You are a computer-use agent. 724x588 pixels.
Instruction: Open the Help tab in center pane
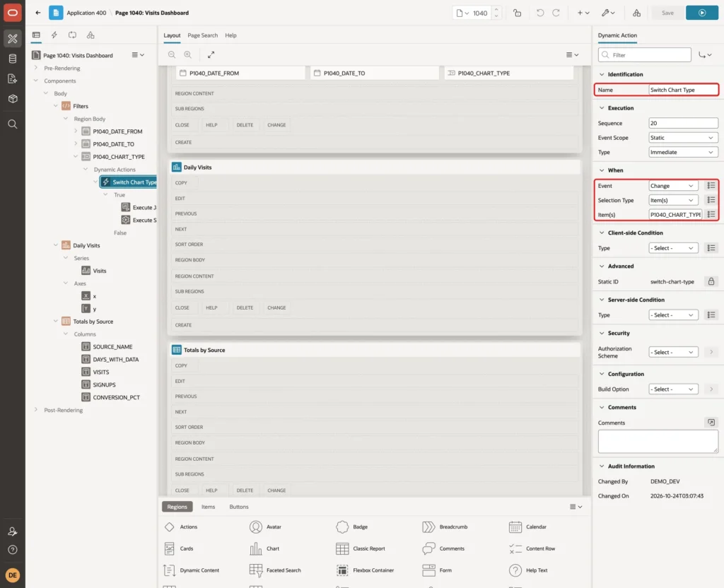pos(231,35)
